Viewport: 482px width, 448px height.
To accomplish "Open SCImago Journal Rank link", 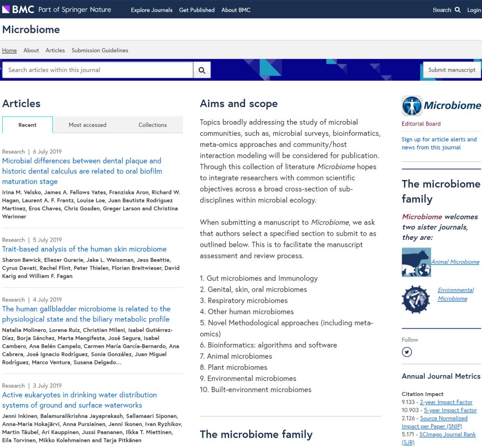I will [x=439, y=438].
